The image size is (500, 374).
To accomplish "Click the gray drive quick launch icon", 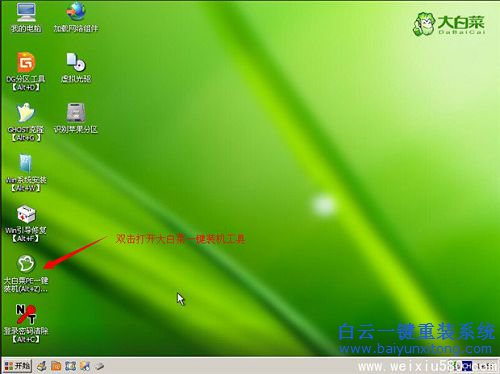I will (99, 367).
